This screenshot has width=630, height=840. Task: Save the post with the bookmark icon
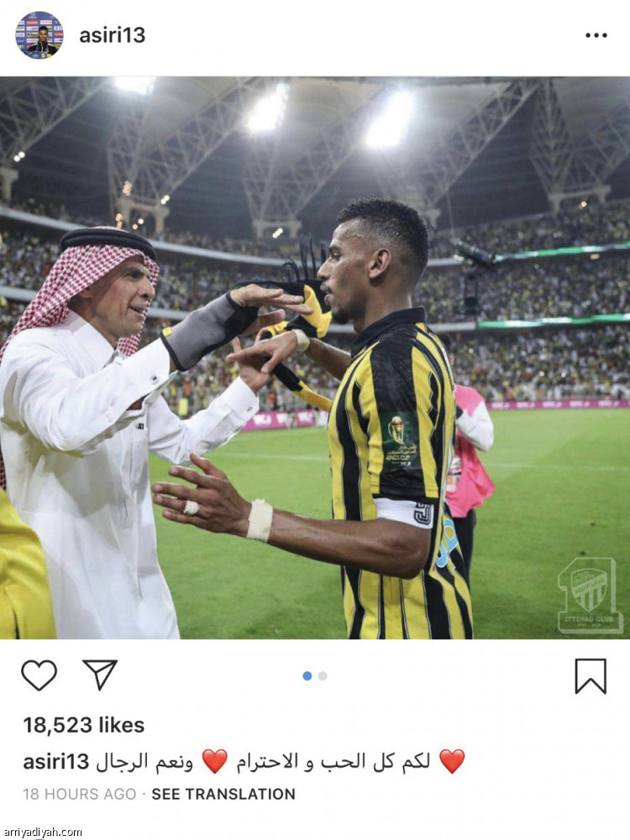tap(591, 676)
